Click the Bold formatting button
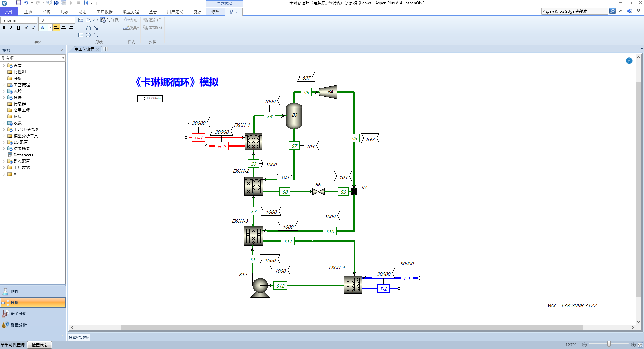644x349 pixels. tap(4, 28)
